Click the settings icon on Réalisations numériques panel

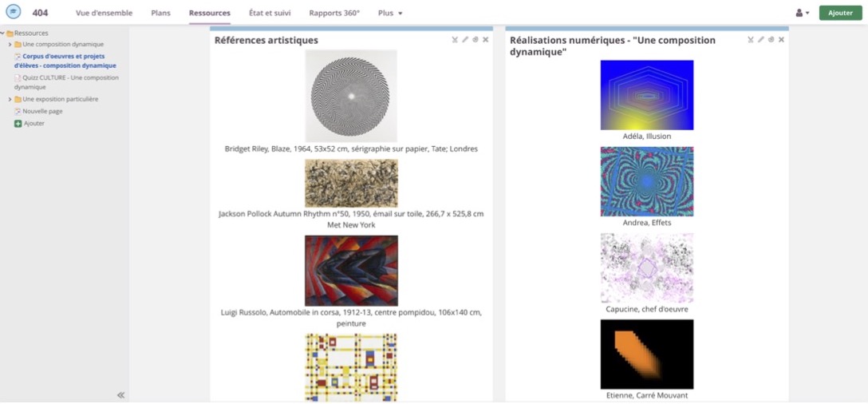point(771,40)
